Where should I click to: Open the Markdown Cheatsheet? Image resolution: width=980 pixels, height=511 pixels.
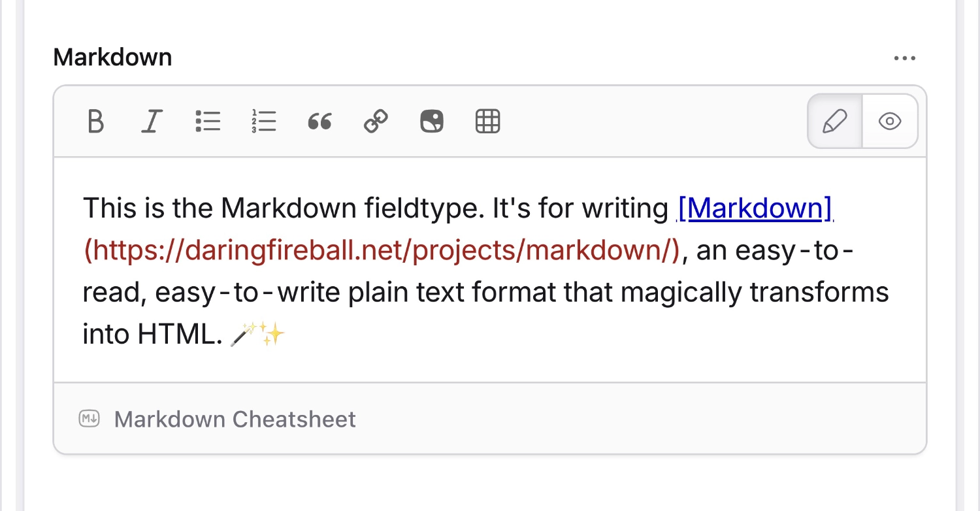tap(235, 418)
